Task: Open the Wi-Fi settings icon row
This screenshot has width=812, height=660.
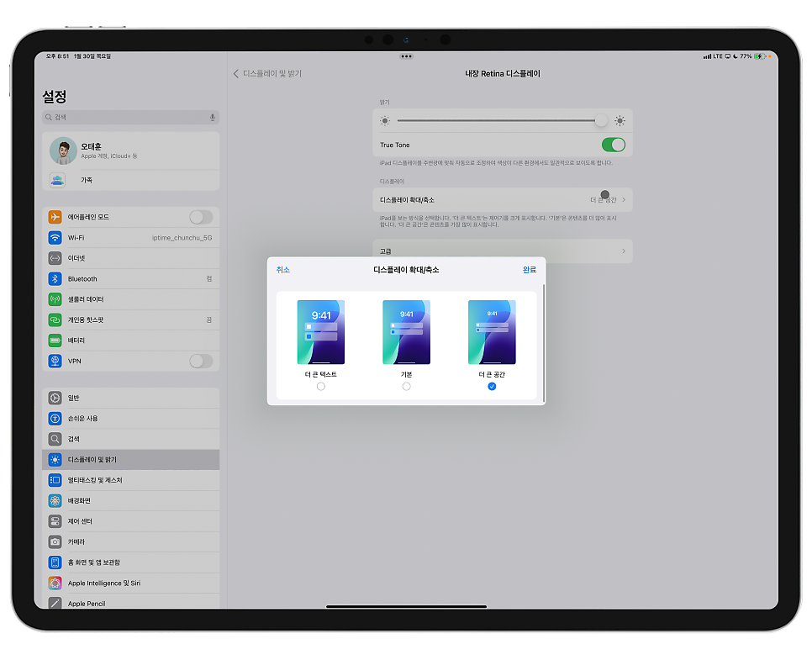Action: pyautogui.click(x=55, y=238)
